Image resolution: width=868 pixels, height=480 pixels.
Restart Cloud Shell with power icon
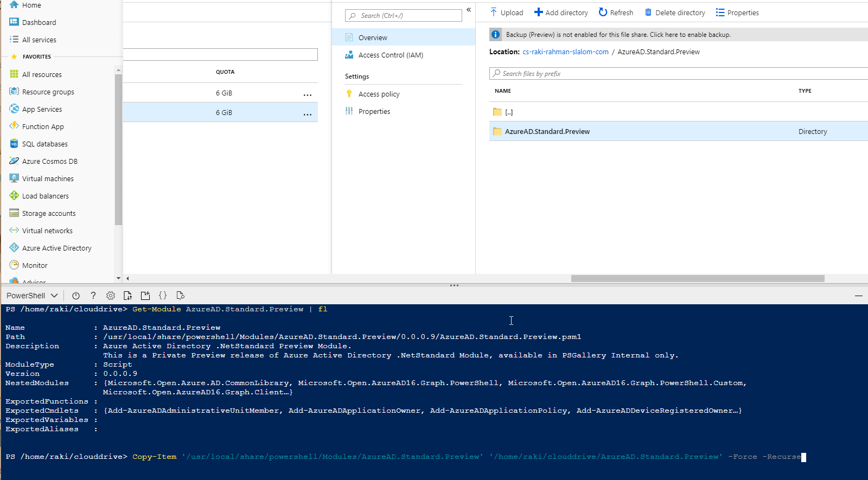[x=76, y=296]
